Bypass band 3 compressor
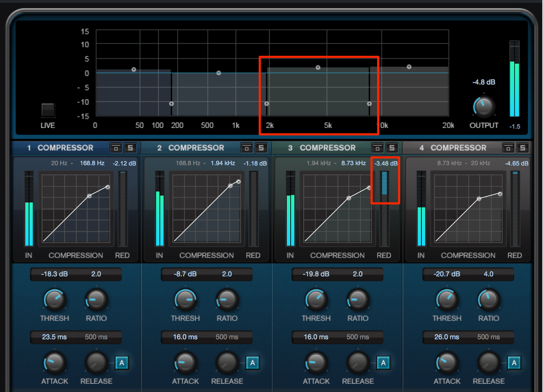Viewport: 543px width, 392px height. (x=377, y=148)
